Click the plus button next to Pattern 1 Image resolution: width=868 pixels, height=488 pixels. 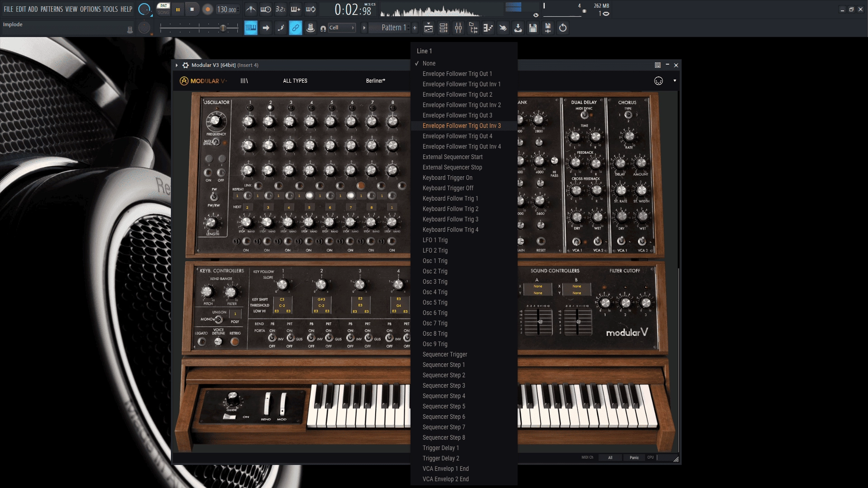point(415,28)
